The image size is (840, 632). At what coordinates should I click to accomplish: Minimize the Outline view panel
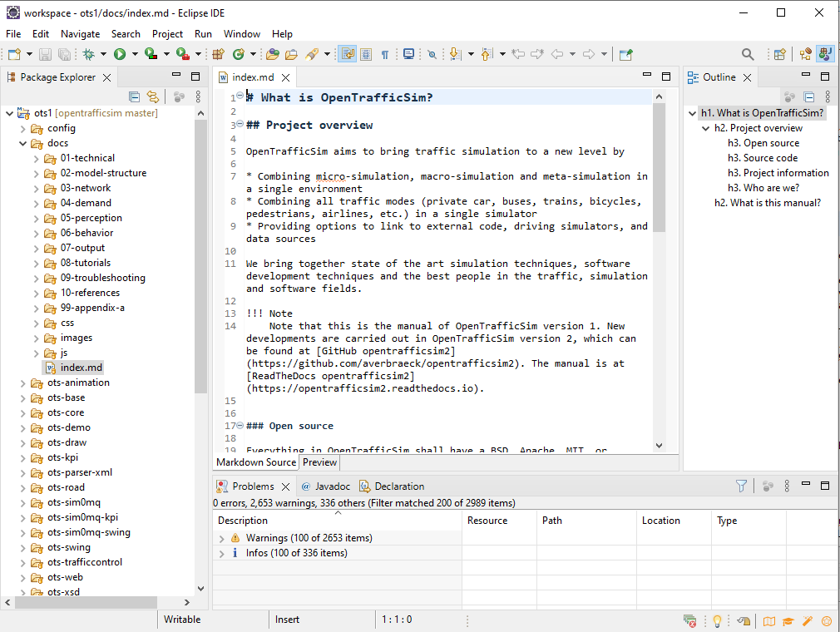click(806, 75)
